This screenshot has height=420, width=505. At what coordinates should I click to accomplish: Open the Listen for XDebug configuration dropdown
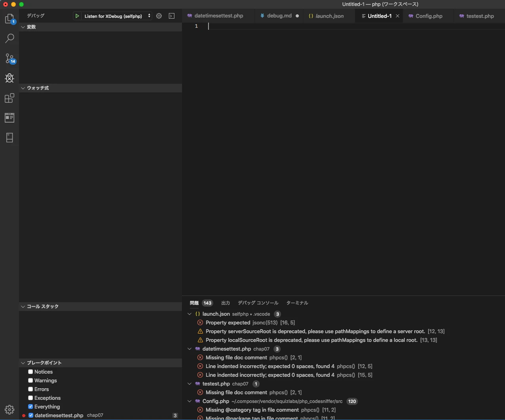(x=117, y=16)
